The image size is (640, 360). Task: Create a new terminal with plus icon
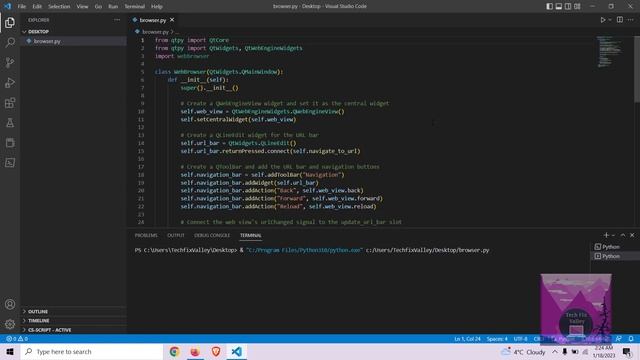pyautogui.click(x=606, y=235)
